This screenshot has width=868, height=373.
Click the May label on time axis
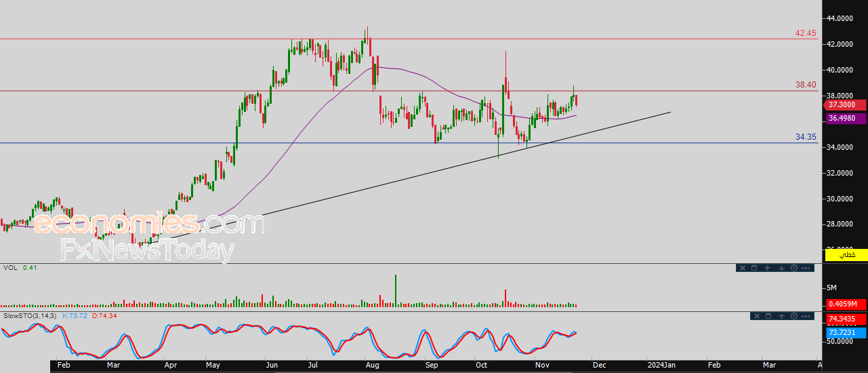point(213,365)
